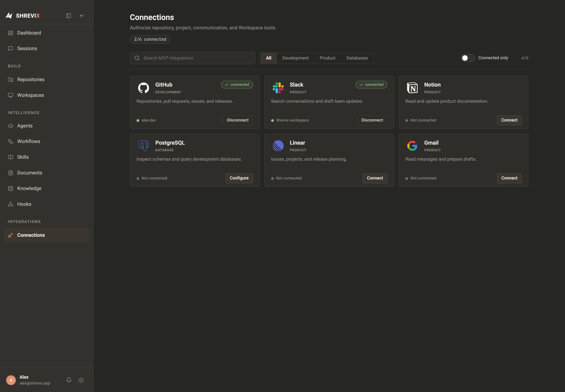Connect the Notion integration
Viewport: 565px width, 392px height.
pyautogui.click(x=509, y=120)
